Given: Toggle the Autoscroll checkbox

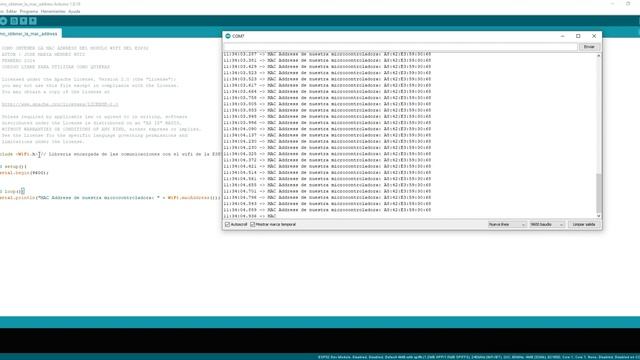Looking at the screenshot, I should pos(227,224).
